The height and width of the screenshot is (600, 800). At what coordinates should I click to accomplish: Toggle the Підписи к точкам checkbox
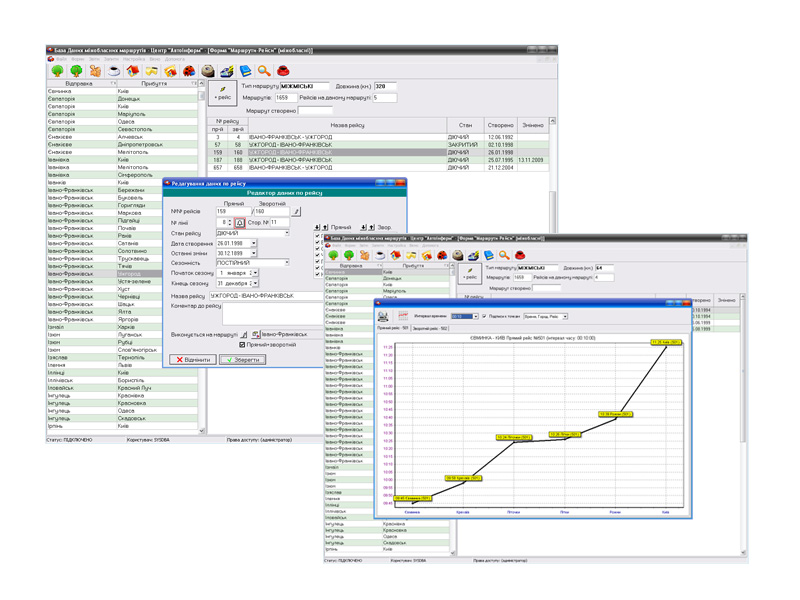485,316
